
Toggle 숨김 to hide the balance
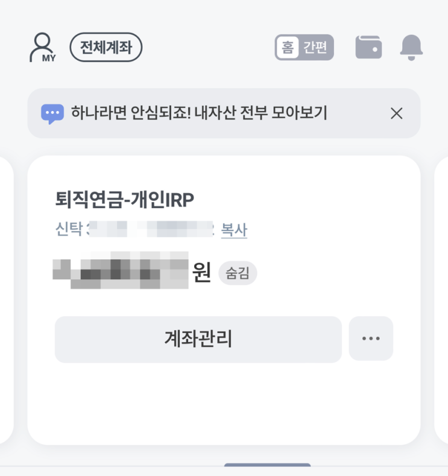[238, 273]
